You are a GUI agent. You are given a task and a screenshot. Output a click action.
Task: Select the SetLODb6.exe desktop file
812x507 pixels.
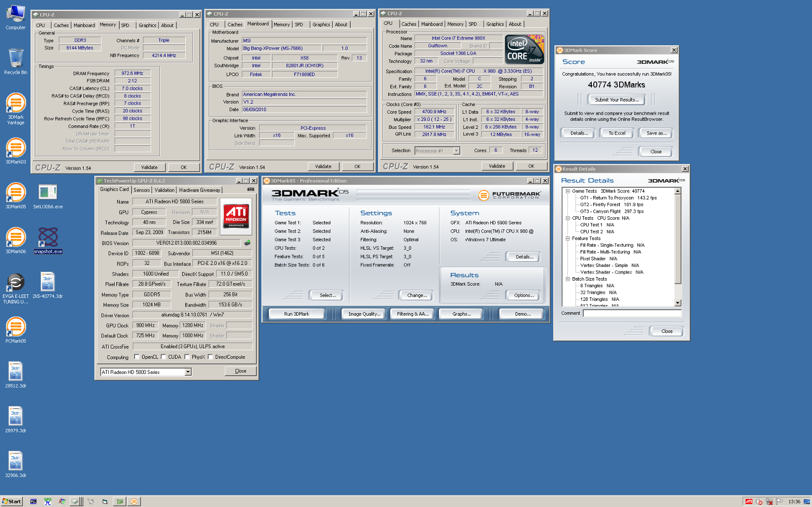pos(48,196)
